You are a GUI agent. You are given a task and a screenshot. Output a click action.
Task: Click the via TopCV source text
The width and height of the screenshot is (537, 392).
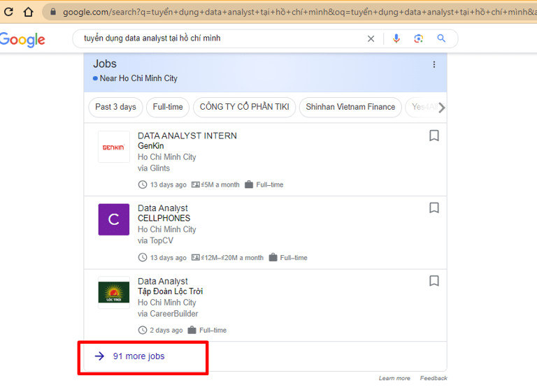click(x=155, y=240)
